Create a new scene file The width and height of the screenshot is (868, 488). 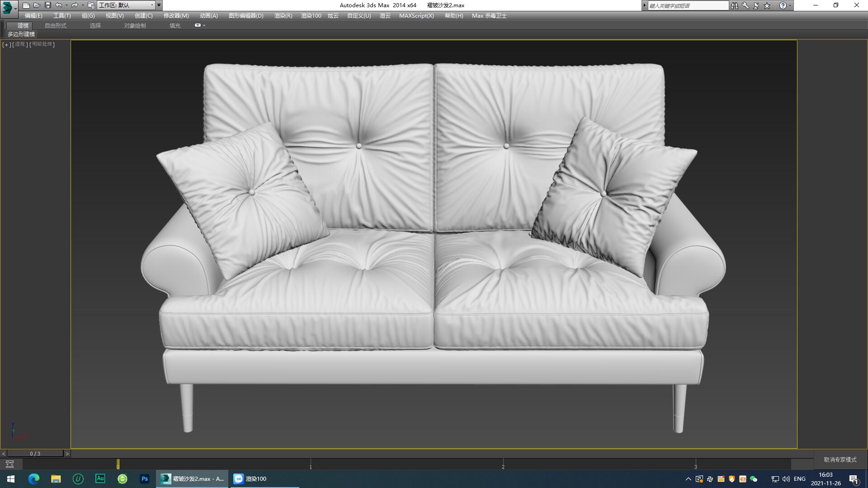coord(26,5)
